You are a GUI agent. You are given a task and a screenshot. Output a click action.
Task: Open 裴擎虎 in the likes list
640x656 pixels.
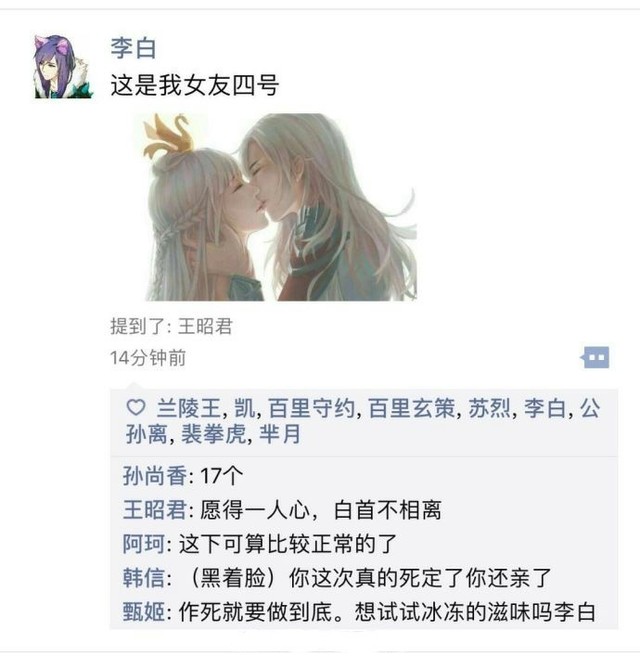[x=214, y=434]
